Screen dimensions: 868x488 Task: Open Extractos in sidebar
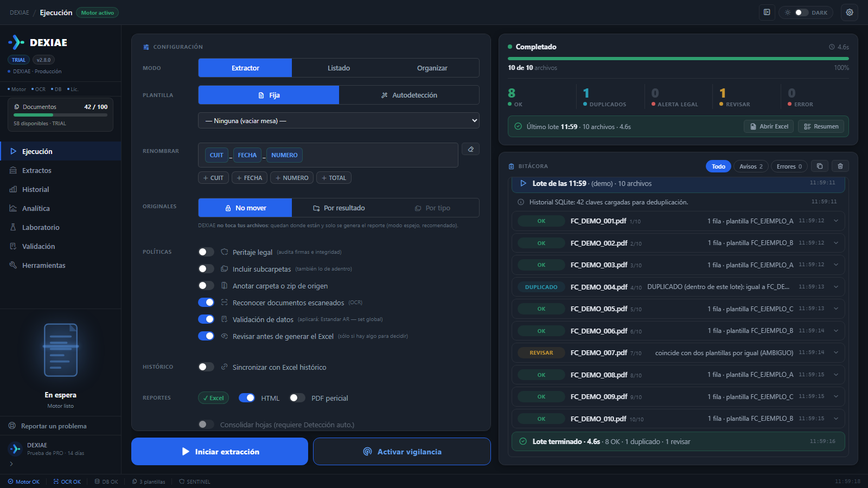[x=60, y=170]
